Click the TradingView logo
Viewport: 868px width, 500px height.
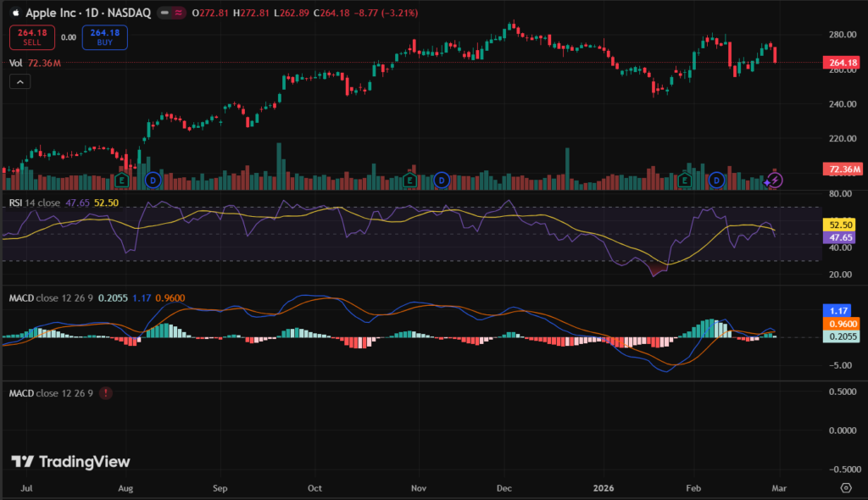pyautogui.click(x=70, y=462)
